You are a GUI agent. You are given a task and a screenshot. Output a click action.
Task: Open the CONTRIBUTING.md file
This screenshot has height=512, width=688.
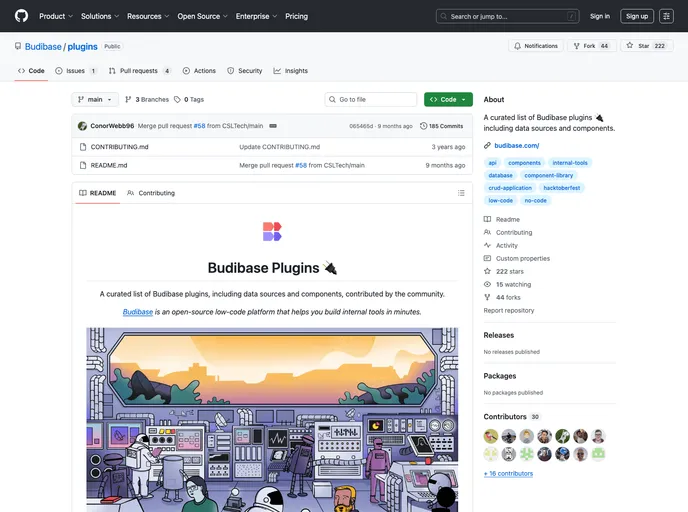pos(119,147)
